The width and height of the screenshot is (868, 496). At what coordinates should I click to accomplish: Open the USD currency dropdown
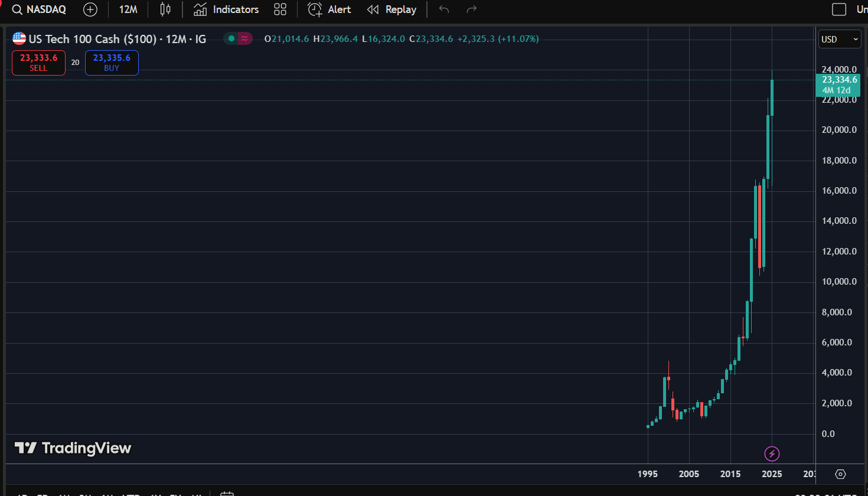[839, 39]
